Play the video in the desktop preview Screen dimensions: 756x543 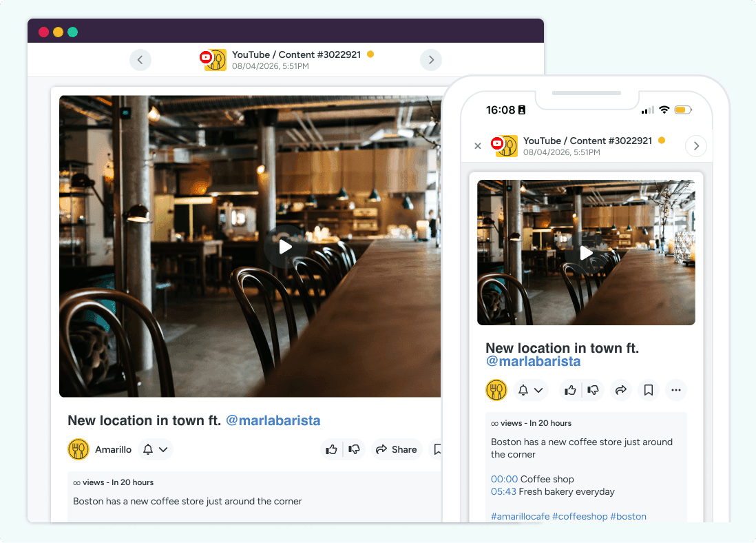[286, 247]
